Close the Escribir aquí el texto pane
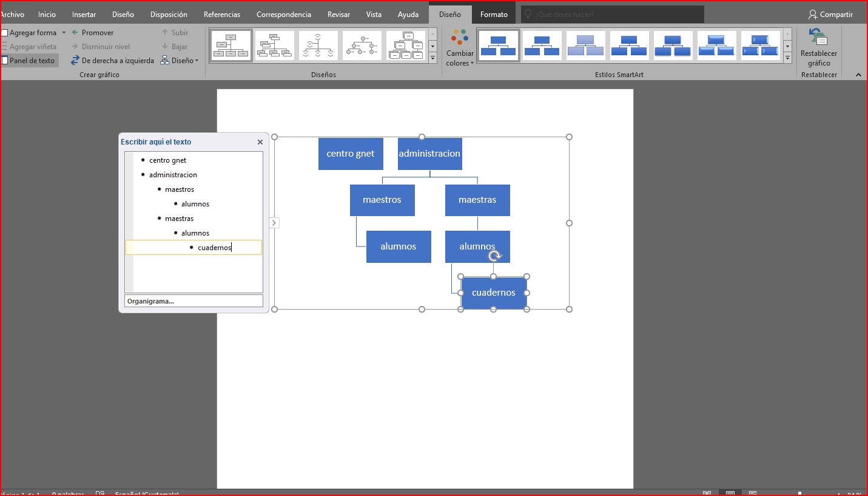The image size is (868, 496). (260, 142)
